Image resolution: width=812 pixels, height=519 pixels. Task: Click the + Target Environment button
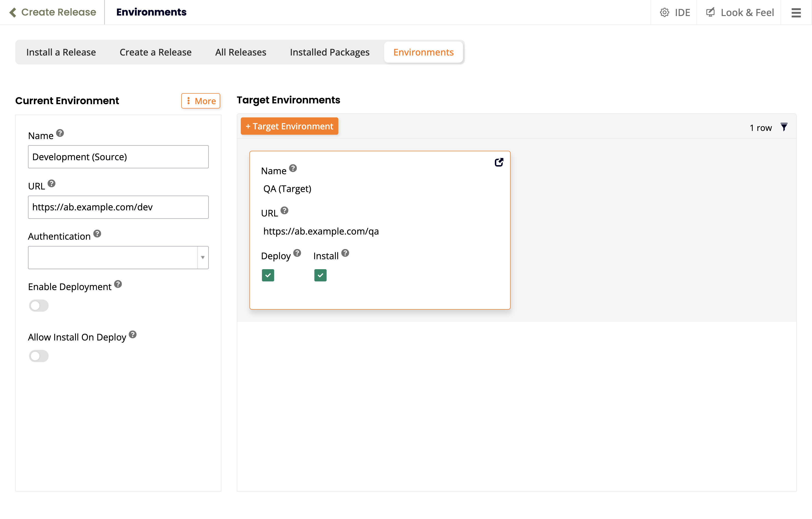tap(289, 126)
